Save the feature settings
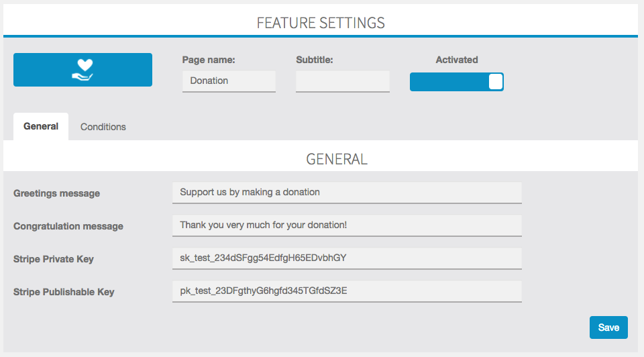 (608, 327)
